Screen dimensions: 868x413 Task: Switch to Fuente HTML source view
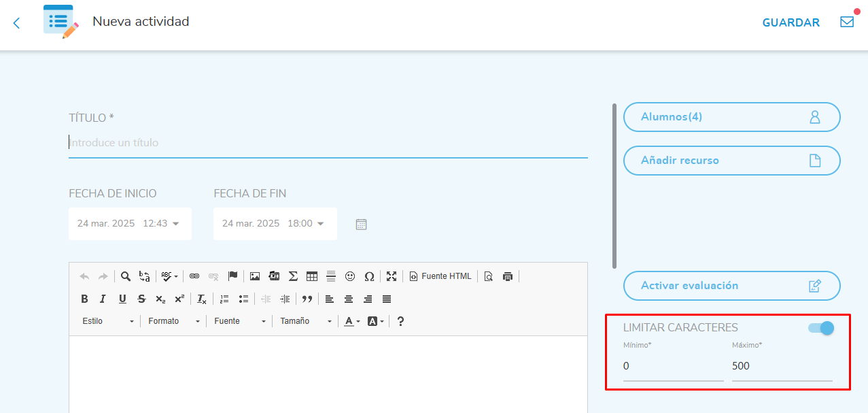440,276
